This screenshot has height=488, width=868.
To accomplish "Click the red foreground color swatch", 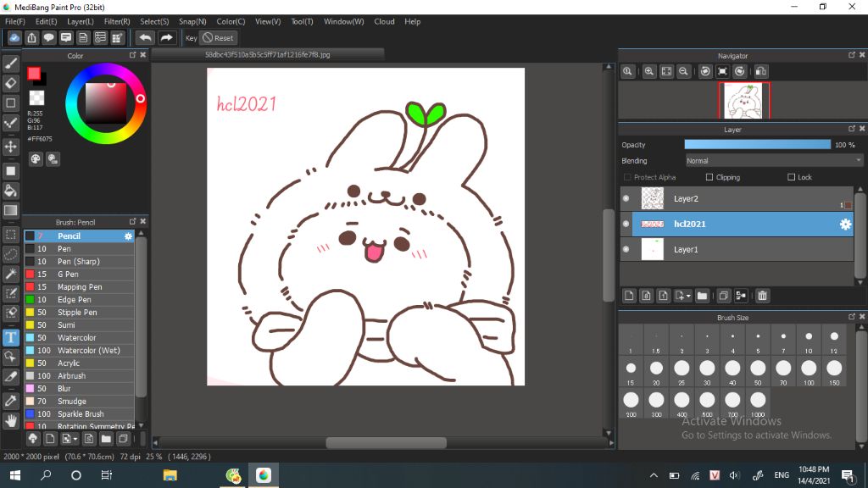I will click(34, 73).
